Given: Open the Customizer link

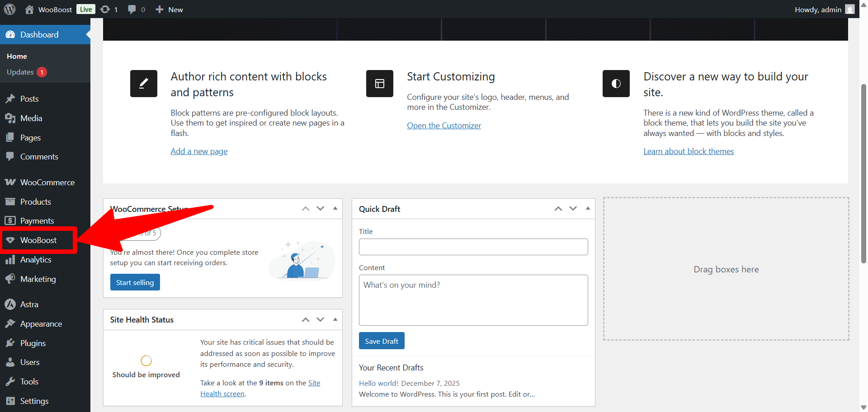Looking at the screenshot, I should click(x=444, y=126).
